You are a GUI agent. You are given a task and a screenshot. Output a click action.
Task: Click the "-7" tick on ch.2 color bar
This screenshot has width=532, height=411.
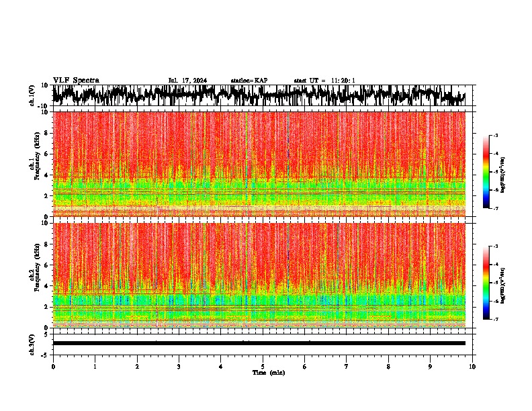[x=495, y=319]
